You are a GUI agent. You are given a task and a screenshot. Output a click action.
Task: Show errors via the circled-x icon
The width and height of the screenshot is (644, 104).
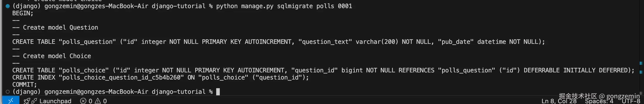pos(83,101)
